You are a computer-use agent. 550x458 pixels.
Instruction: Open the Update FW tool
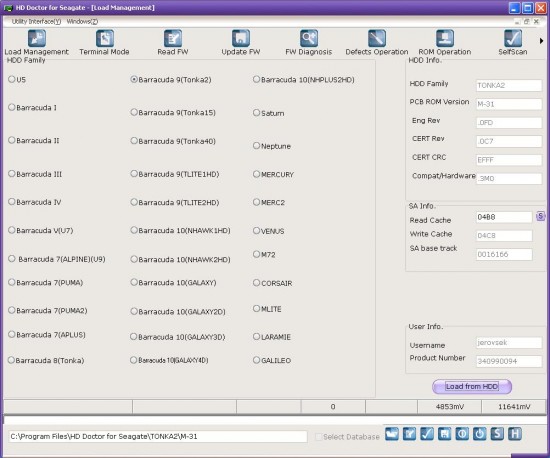(241, 42)
